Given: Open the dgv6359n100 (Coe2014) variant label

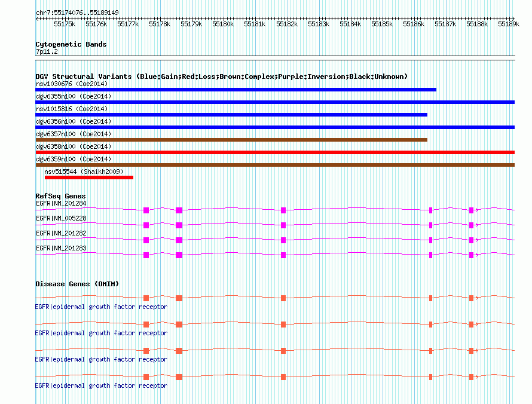Looking at the screenshot, I should [74, 159].
